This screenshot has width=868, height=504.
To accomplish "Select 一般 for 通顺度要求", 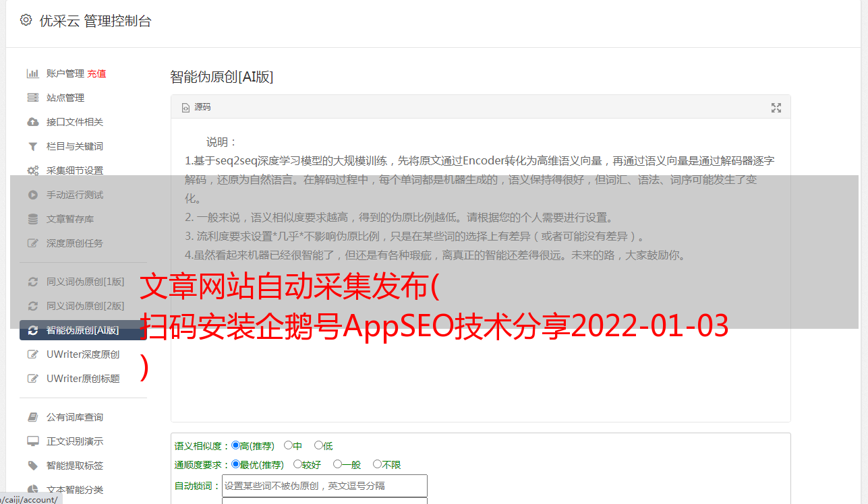I will (337, 464).
